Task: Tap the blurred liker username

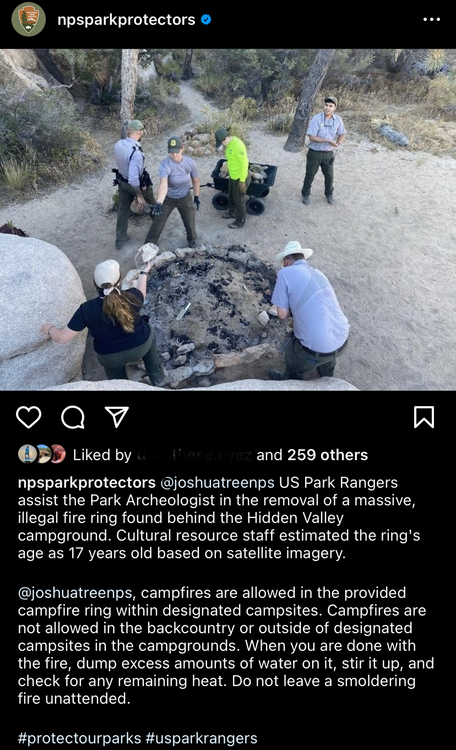Action: tap(194, 454)
